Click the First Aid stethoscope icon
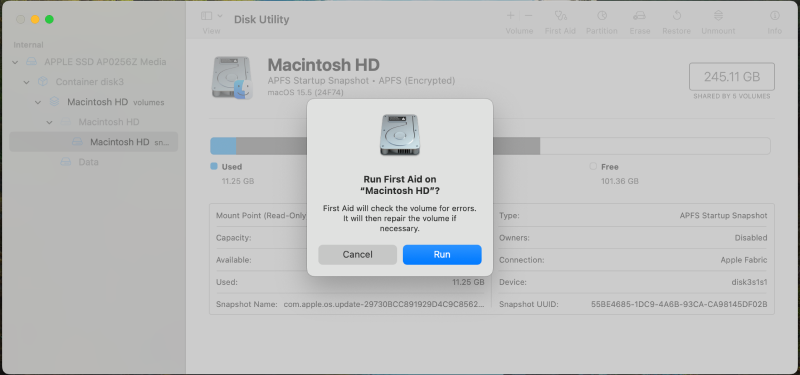Viewport: 800px width, 375px height. pyautogui.click(x=560, y=16)
